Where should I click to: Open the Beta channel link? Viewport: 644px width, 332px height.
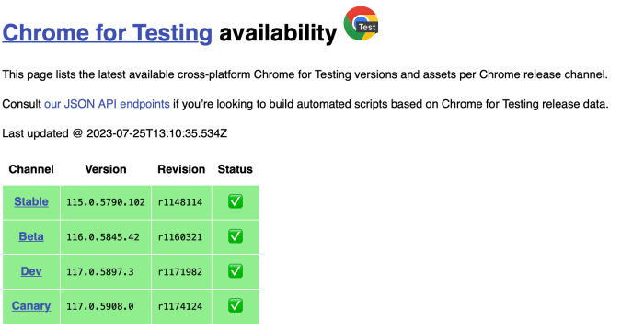(31, 236)
